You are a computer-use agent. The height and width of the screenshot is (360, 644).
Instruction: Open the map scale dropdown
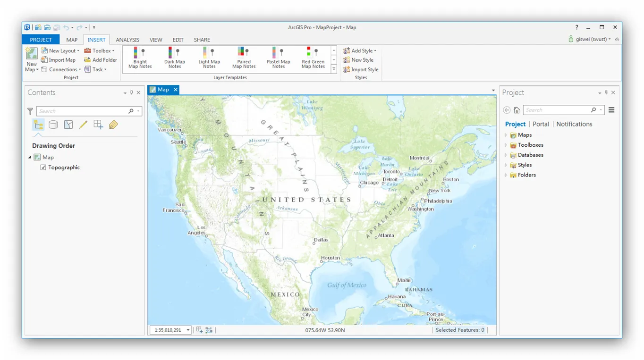(188, 330)
